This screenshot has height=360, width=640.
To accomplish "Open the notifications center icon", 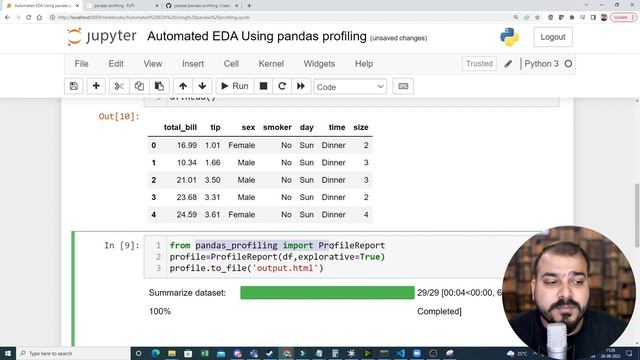I will tap(629, 353).
